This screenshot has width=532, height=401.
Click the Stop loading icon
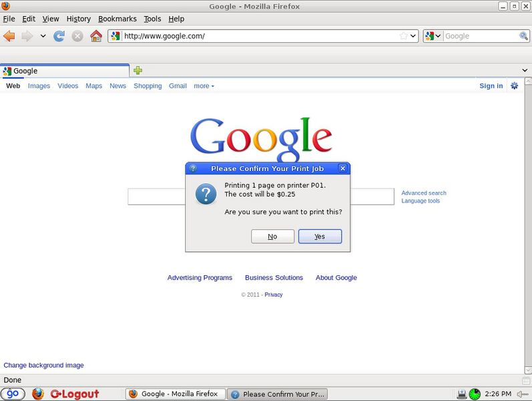77,35
